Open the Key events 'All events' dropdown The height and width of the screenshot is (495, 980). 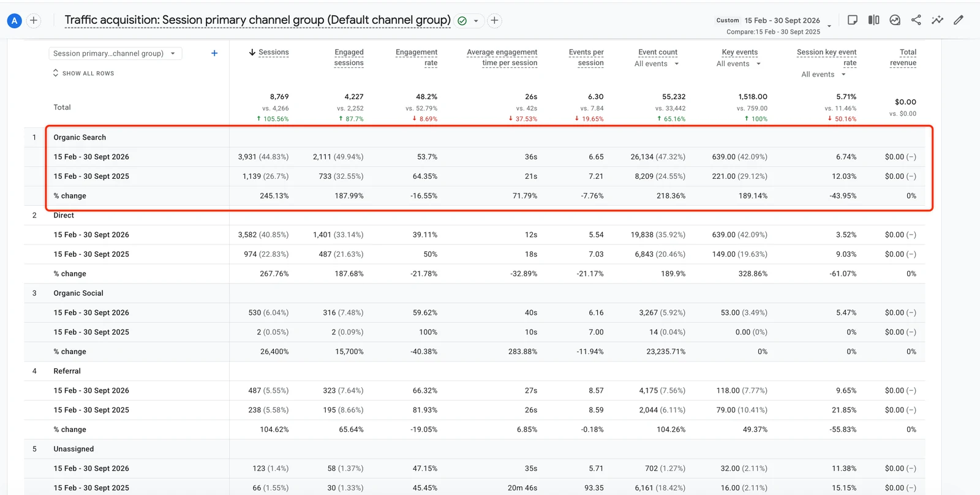click(x=739, y=64)
